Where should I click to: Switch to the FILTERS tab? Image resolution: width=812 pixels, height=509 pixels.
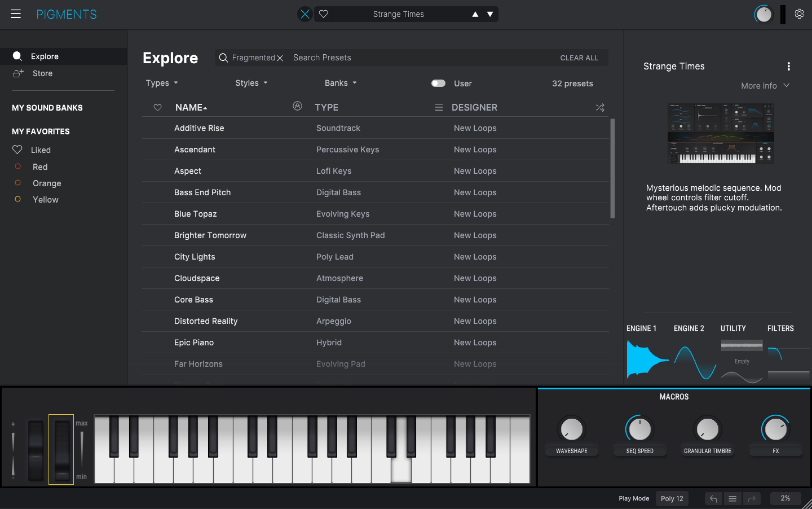click(780, 328)
